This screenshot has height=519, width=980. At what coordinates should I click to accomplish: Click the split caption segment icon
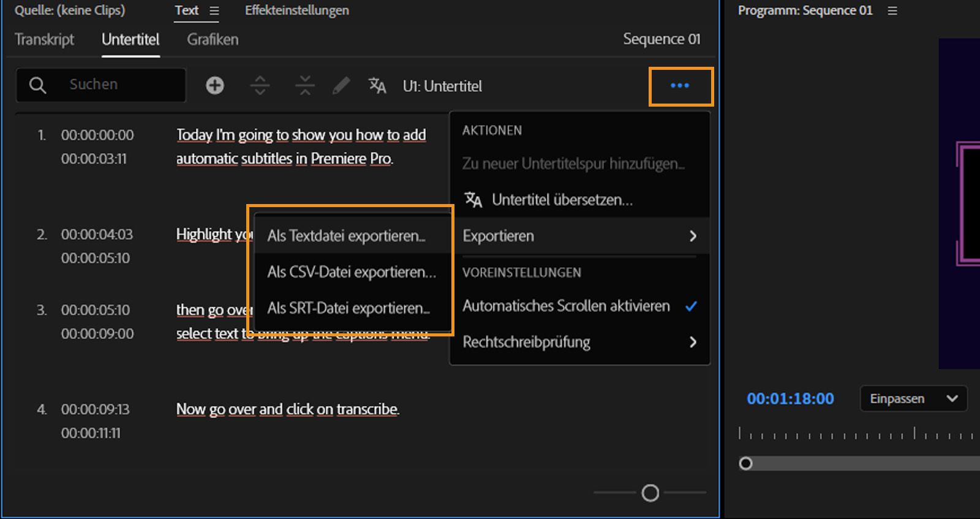(260, 85)
